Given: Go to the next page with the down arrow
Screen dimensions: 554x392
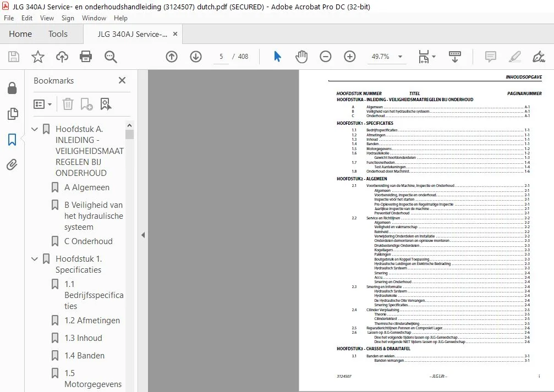Looking at the screenshot, I should tap(196, 57).
